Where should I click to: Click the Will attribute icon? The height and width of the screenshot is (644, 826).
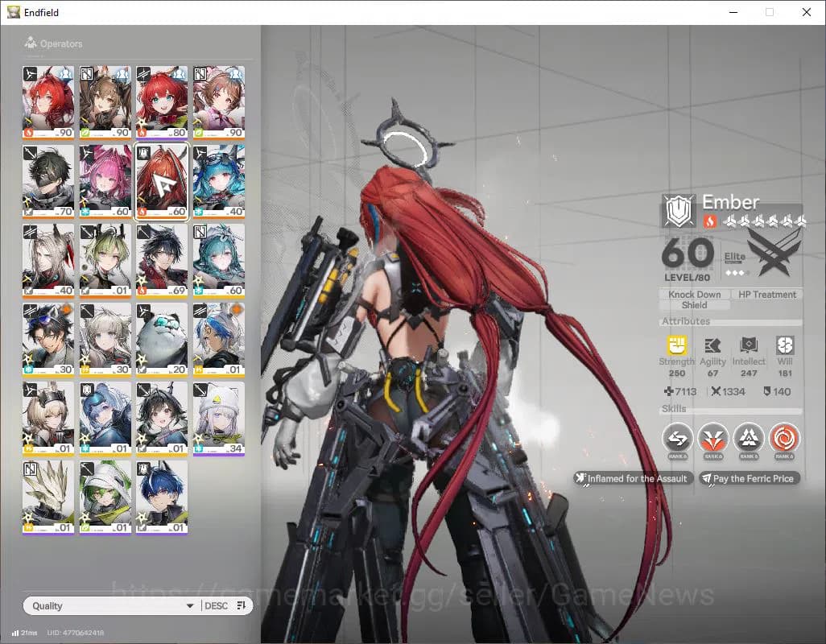[785, 345]
